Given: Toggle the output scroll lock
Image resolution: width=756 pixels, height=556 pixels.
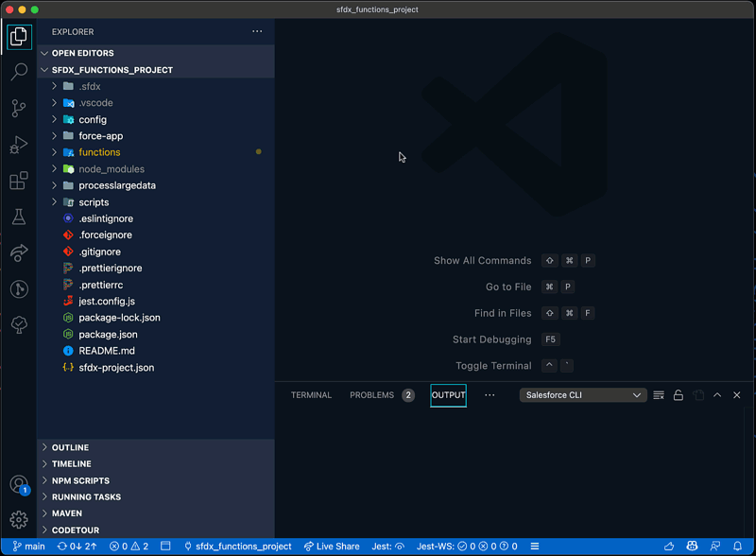Looking at the screenshot, I should [678, 395].
